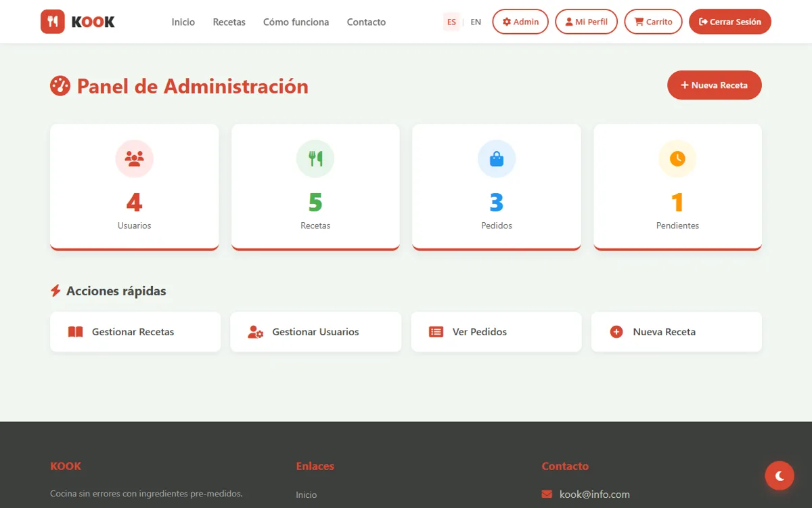Switch language to ES
Screen dimensions: 812x508
451,22
